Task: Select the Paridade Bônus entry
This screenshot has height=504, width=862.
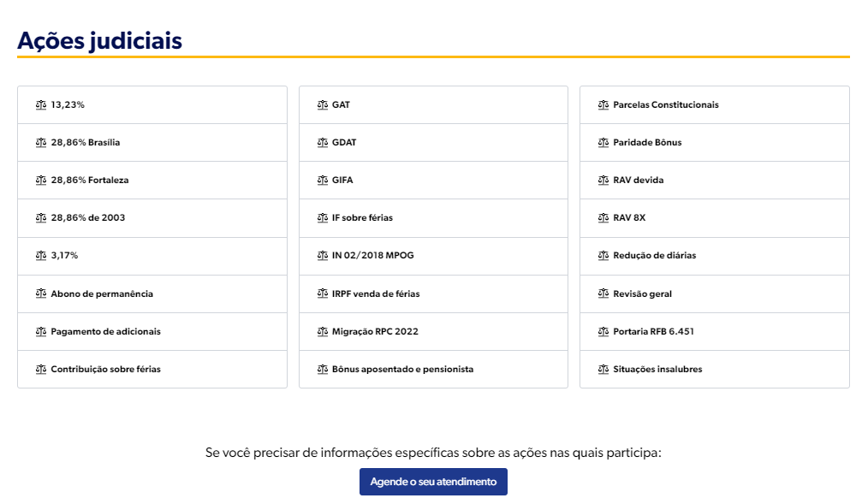Action: click(647, 142)
